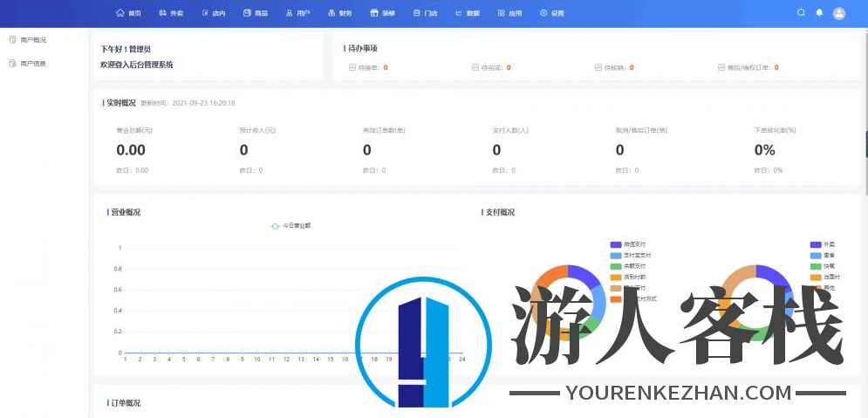
Task: Open the 用户 users icon in navbar
Action: 289,13
